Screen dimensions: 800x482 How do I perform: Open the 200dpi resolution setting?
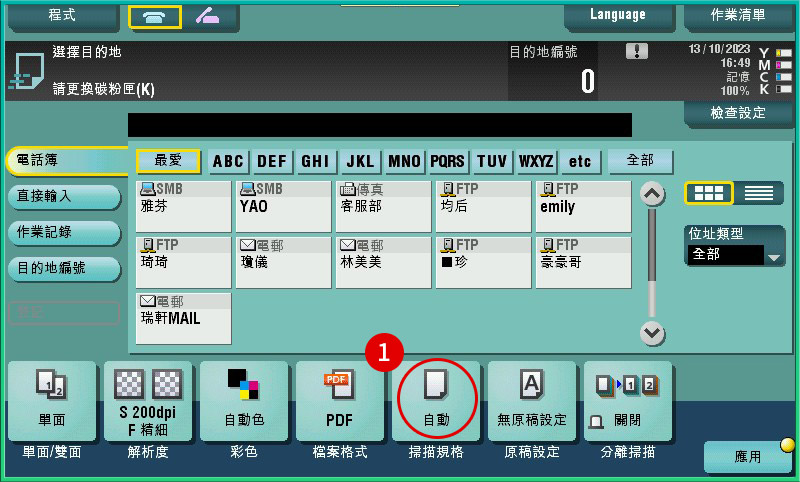145,401
